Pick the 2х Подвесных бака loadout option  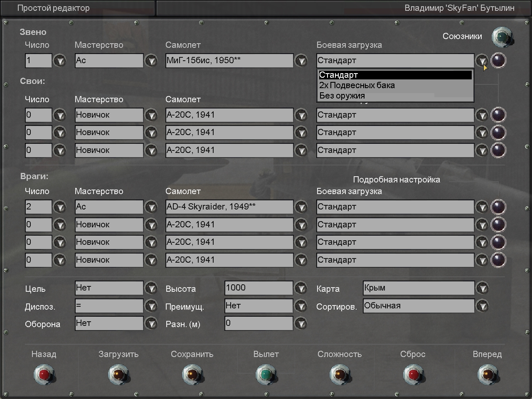[x=395, y=85]
